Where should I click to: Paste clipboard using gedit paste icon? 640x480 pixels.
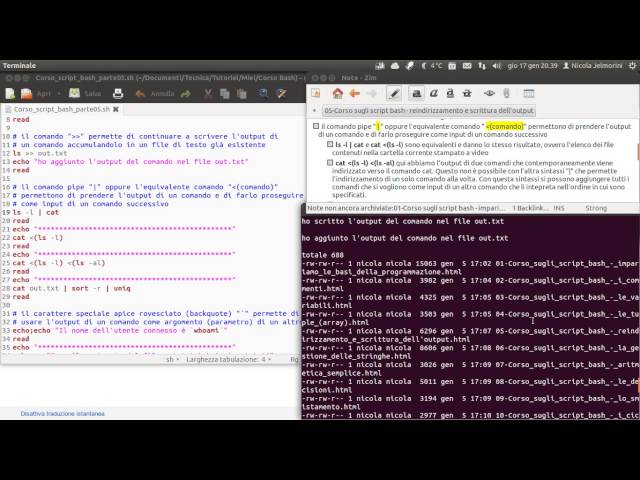click(x=242, y=94)
